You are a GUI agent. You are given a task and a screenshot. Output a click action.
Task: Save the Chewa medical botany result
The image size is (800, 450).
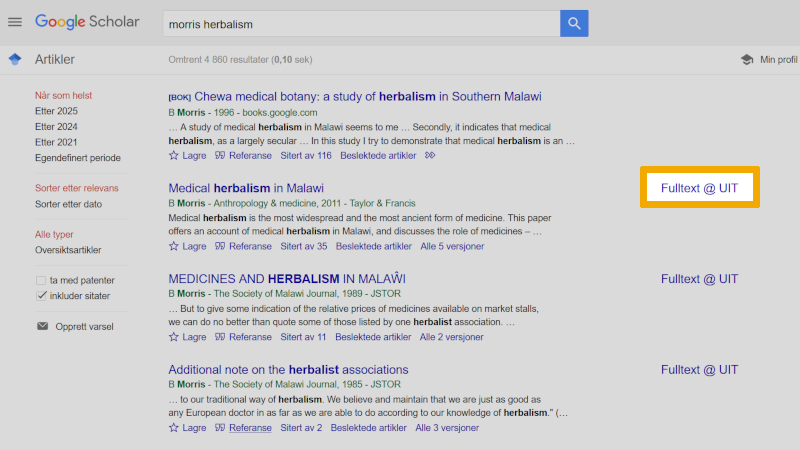pyautogui.click(x=188, y=156)
